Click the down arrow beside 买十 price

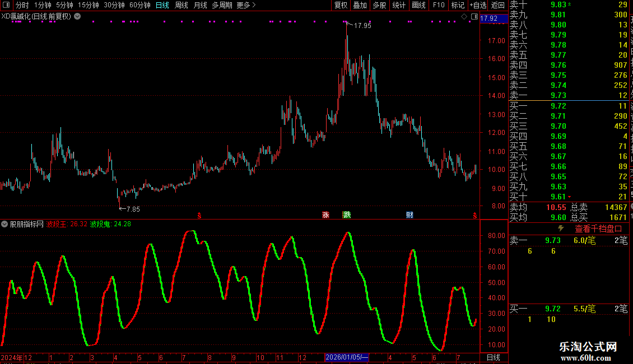coord(569,197)
